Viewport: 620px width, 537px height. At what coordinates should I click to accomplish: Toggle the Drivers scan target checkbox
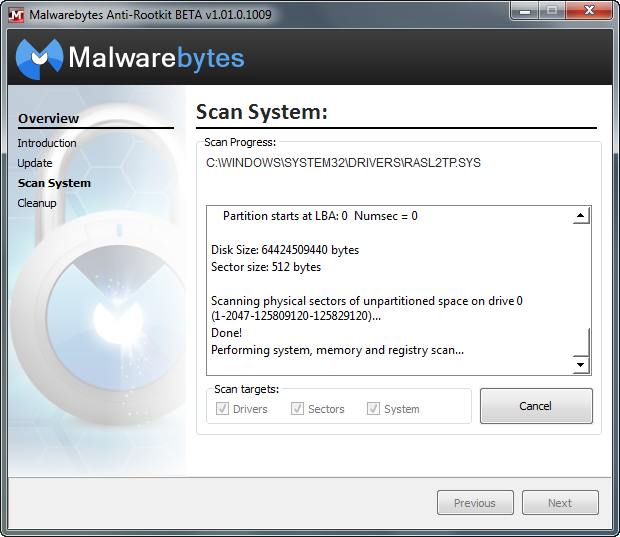point(222,408)
